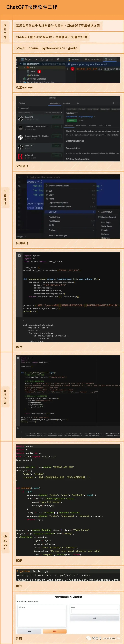The width and height of the screenshot is (124, 644).
Task: Click the collapse all icon in Project toolbar
Action: [52, 59]
